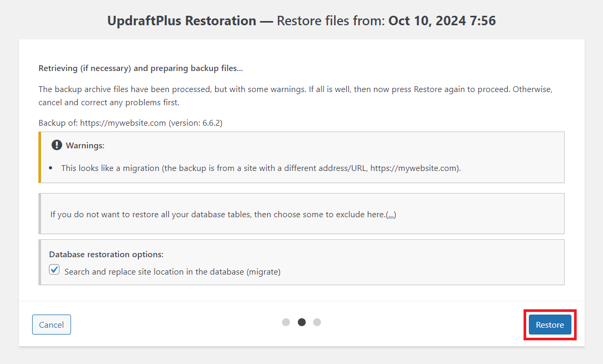
Task: Select the first step progress dot
Action: click(x=286, y=322)
